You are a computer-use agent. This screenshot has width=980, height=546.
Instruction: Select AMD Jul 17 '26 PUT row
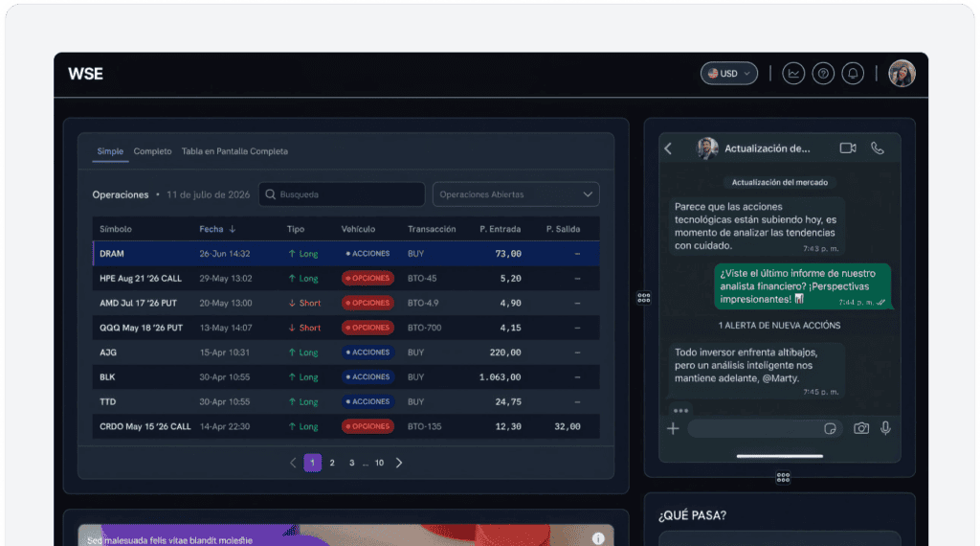345,303
